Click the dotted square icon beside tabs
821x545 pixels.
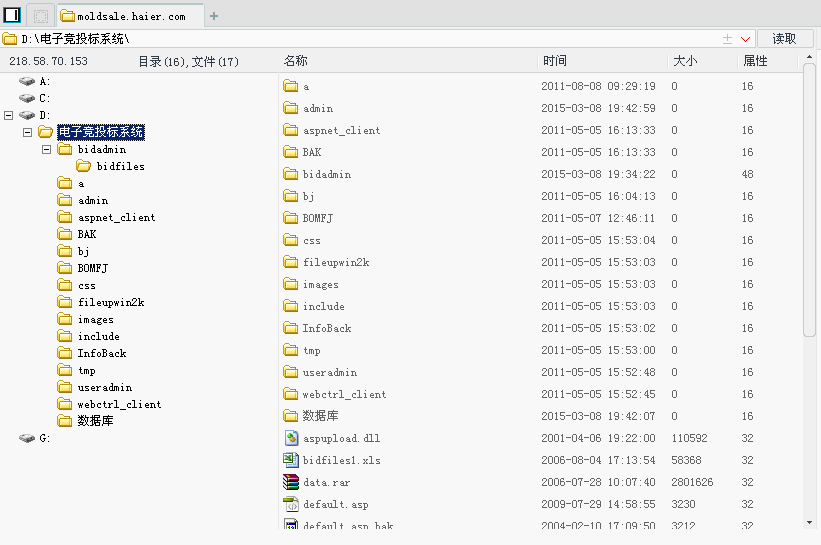point(40,16)
